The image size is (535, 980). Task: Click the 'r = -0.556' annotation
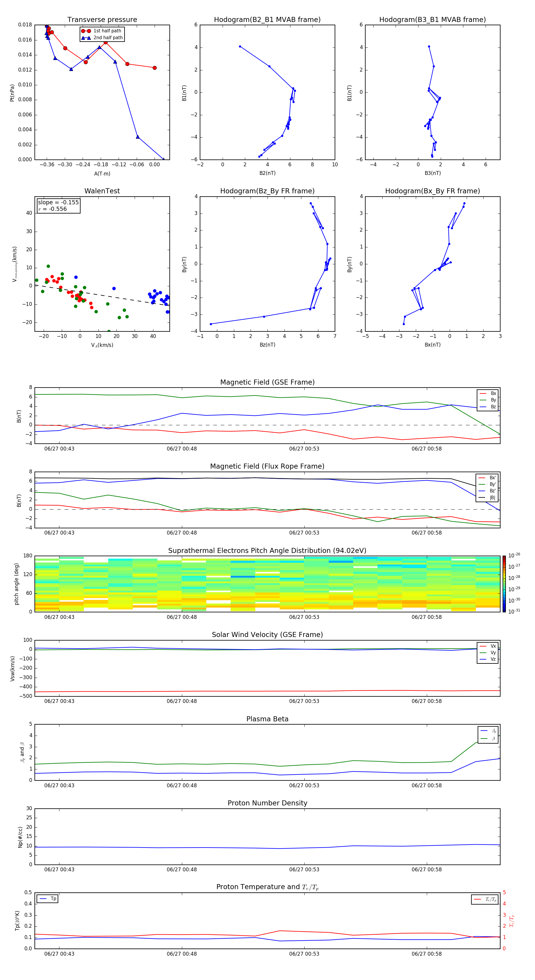point(53,209)
